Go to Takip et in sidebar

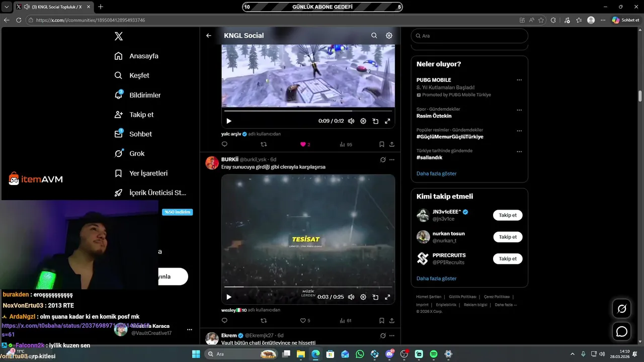coord(134,115)
